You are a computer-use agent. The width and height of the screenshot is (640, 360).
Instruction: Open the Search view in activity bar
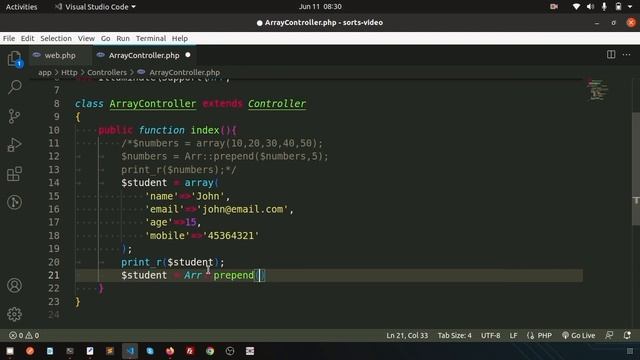[15, 87]
